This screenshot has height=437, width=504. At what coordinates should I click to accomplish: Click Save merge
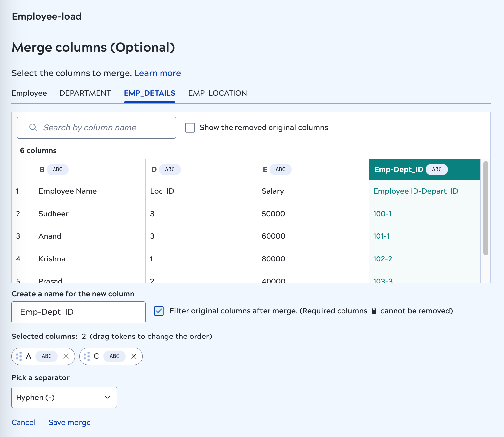click(x=69, y=422)
